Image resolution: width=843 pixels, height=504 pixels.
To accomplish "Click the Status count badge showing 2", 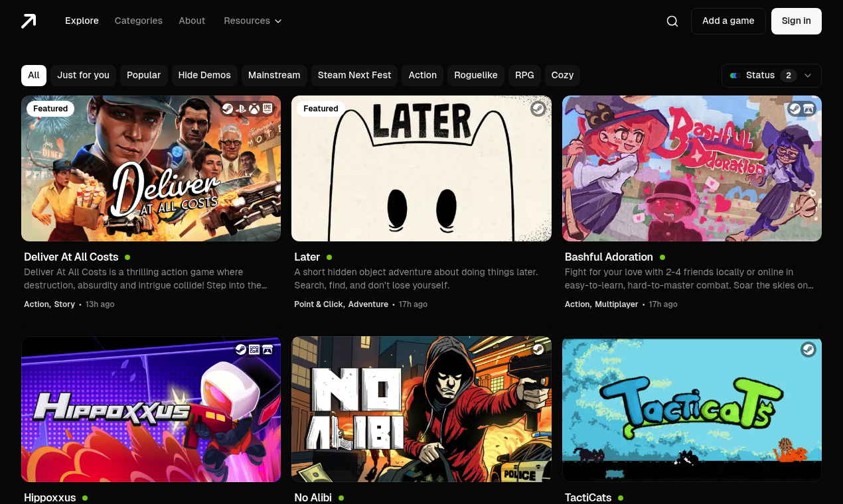I will (x=789, y=76).
